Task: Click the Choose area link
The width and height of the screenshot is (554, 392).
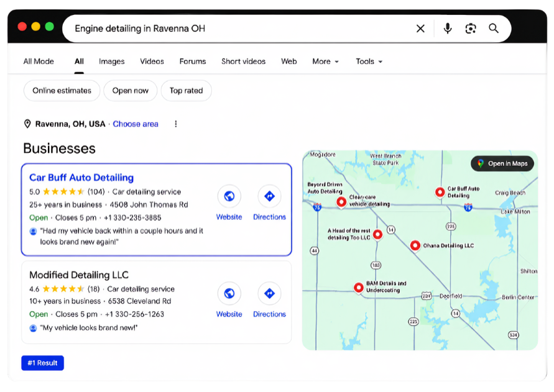Action: (136, 124)
